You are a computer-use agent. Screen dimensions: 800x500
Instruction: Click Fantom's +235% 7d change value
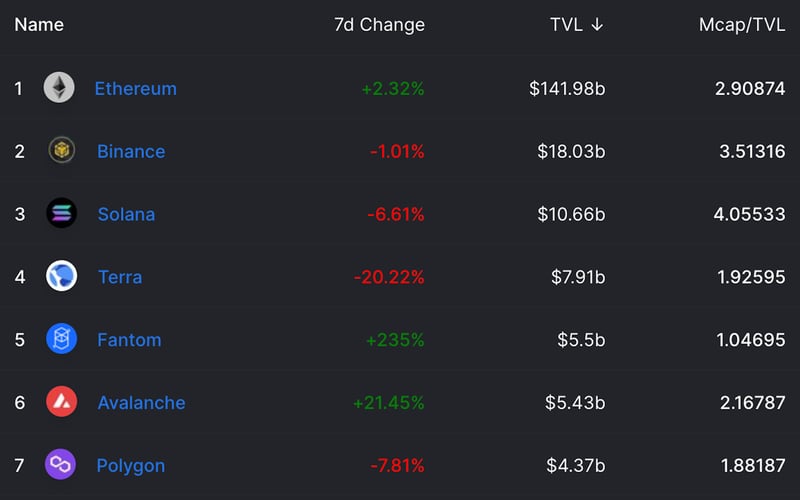[x=395, y=340]
